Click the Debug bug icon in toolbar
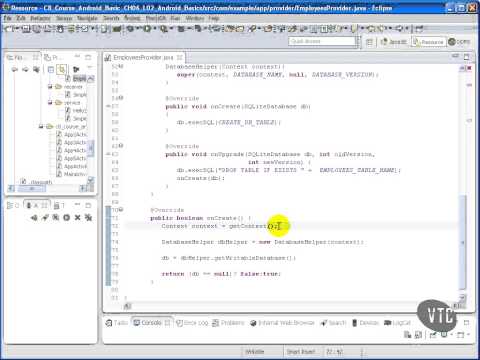 click(130, 29)
